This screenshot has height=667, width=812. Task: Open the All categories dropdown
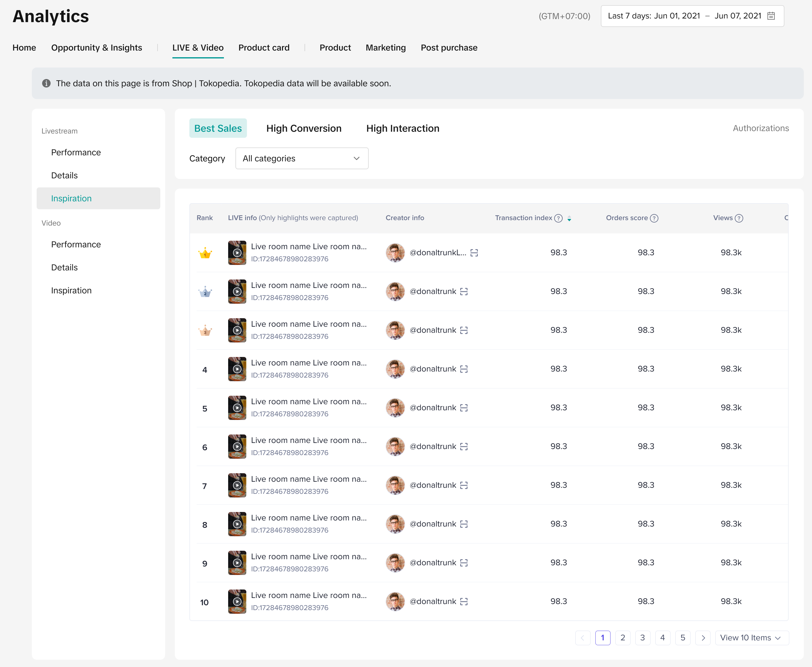pos(302,158)
